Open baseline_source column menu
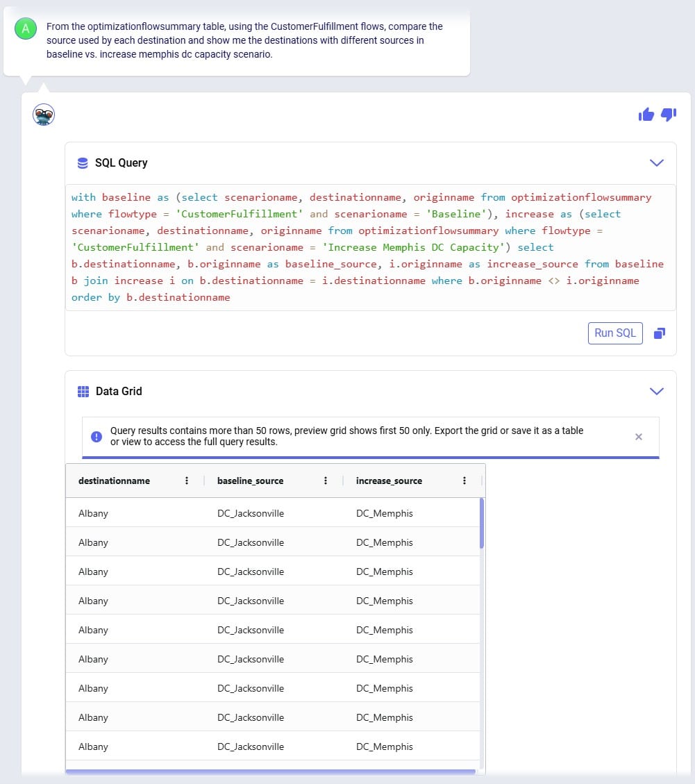Screen dimensions: 695x784 click(x=326, y=481)
